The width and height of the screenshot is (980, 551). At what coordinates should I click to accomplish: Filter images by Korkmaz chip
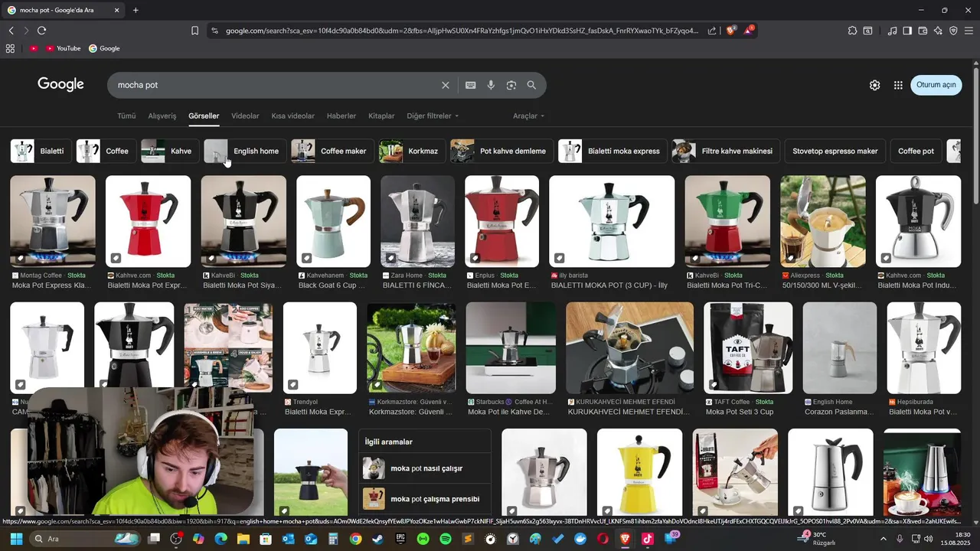(x=413, y=151)
